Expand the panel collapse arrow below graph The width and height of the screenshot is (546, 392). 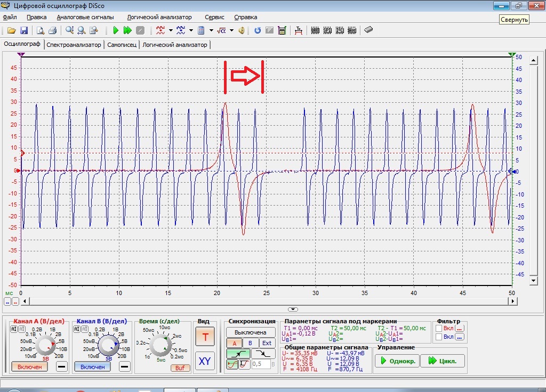(x=292, y=309)
